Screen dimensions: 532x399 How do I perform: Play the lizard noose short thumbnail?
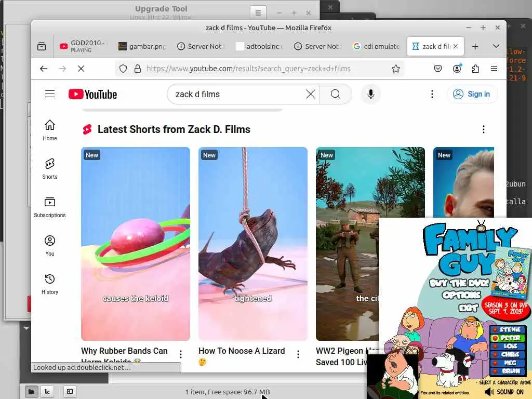(253, 244)
